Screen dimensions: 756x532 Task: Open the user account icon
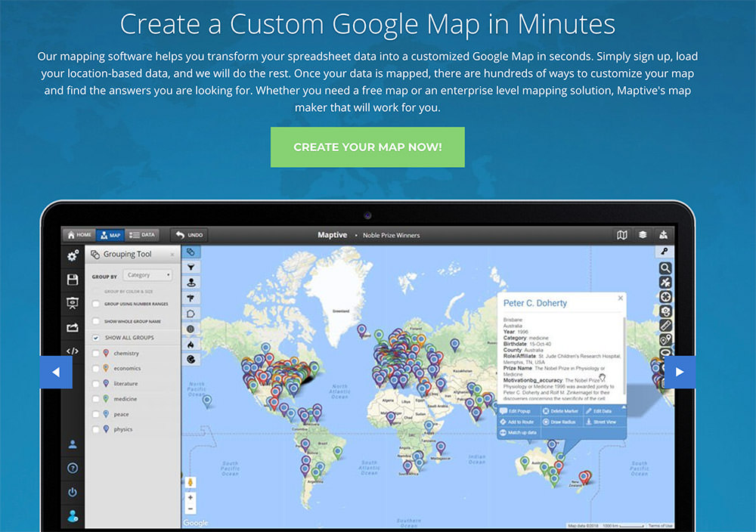73,444
